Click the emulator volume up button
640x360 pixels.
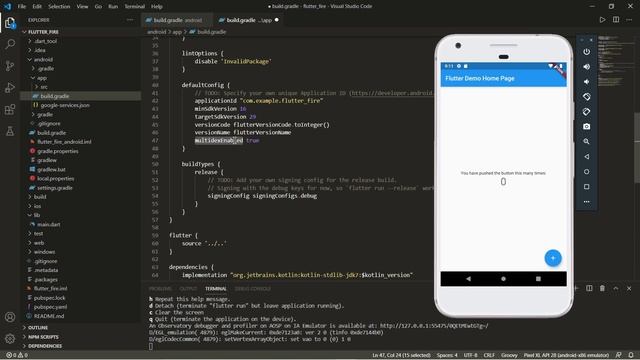coord(587,67)
